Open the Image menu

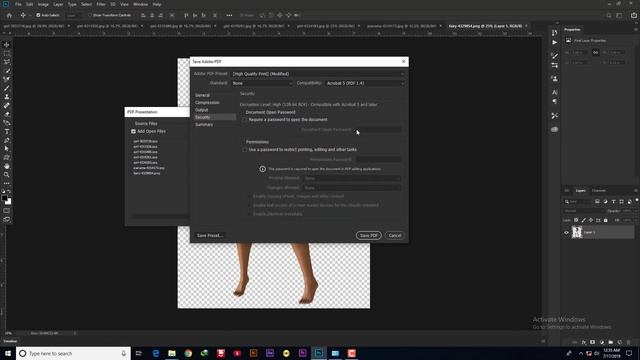click(x=43, y=4)
